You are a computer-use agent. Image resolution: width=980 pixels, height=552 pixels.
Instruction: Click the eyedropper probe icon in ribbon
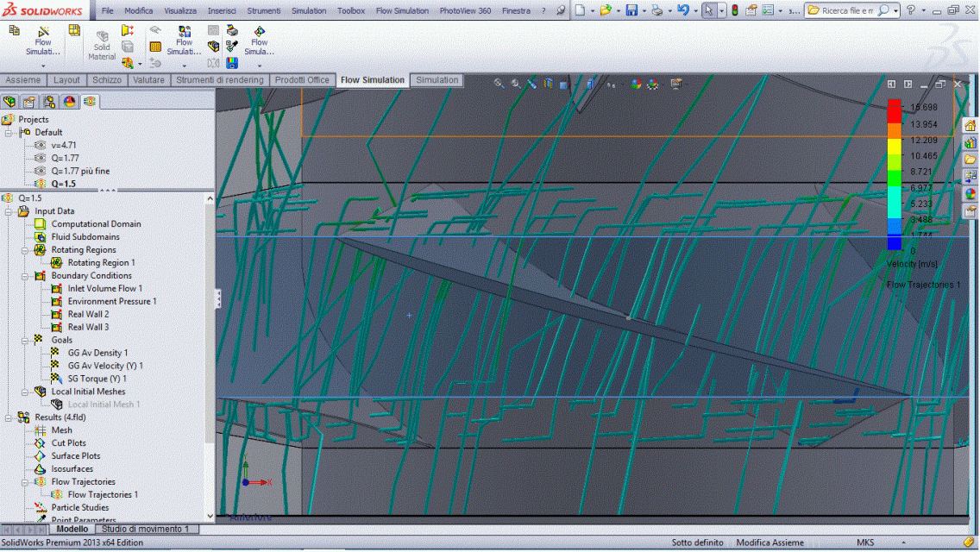click(232, 47)
